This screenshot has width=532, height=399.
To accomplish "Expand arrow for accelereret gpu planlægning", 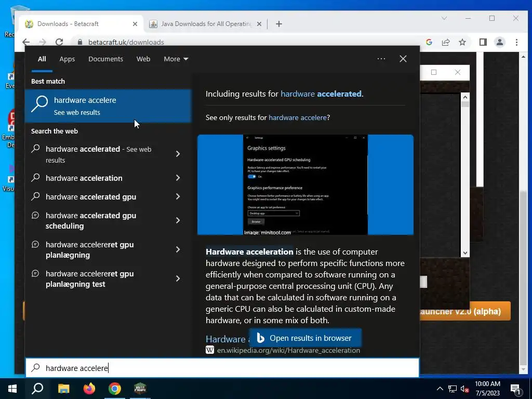I will (178, 250).
